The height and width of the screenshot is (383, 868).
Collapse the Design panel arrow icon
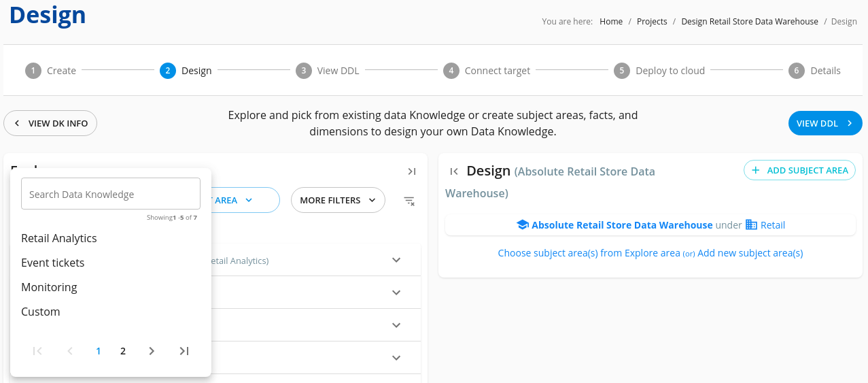[454, 172]
